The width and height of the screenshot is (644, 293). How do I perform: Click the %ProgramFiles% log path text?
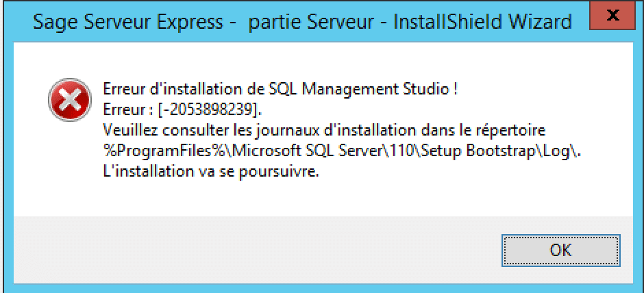point(343,151)
